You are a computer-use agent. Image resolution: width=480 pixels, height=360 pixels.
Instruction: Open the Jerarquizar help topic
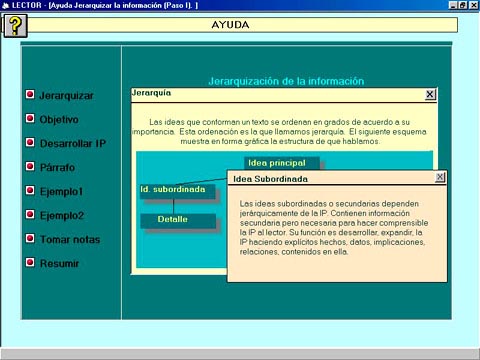click(x=66, y=96)
